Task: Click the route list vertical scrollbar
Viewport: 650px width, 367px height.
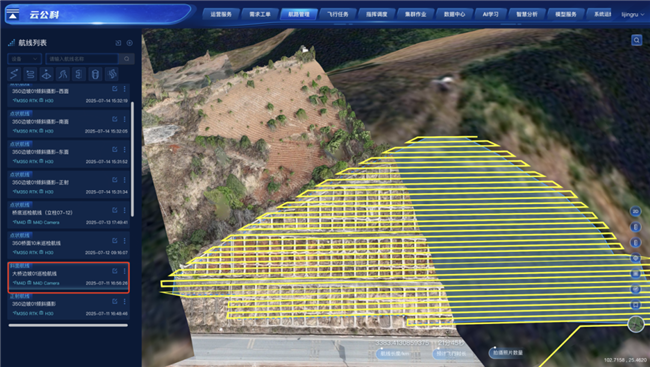Action: [x=132, y=159]
